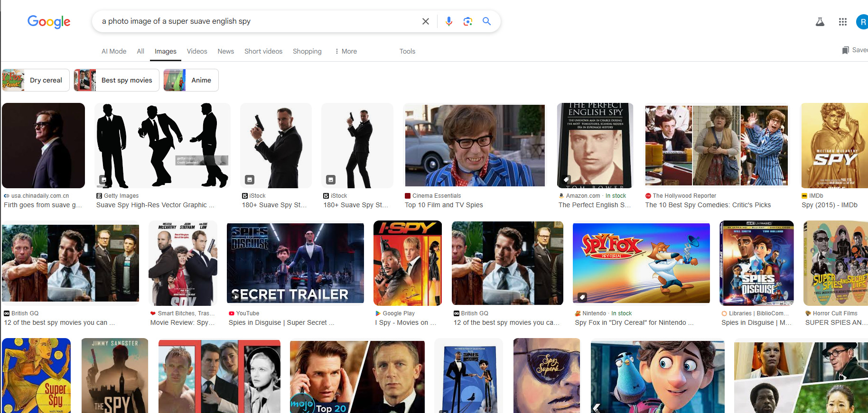
Task: Click into the search text field
Action: coord(259,21)
